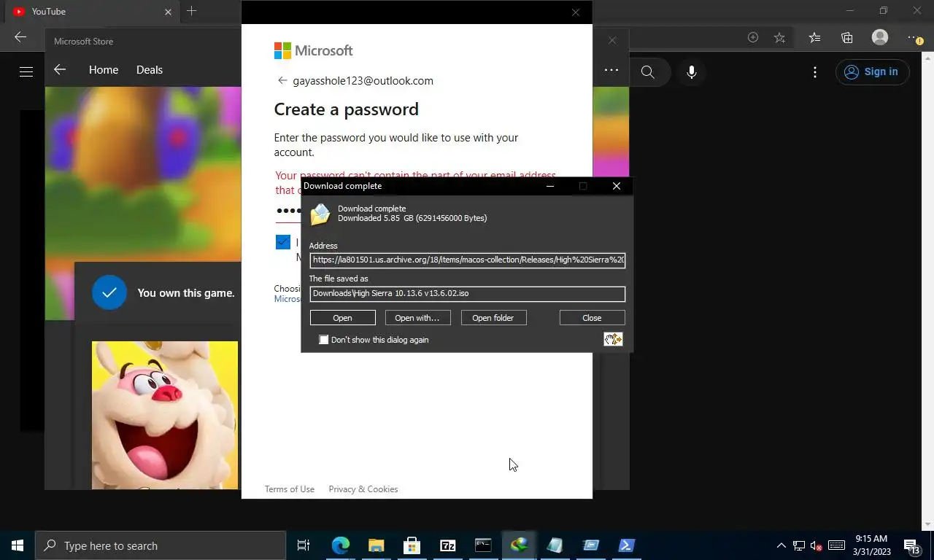Click Open folder button

493,318
